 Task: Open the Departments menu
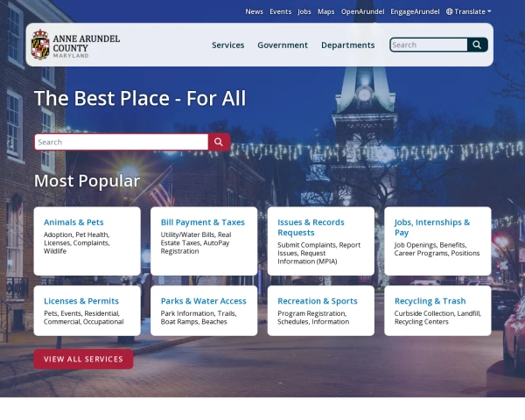click(x=347, y=45)
